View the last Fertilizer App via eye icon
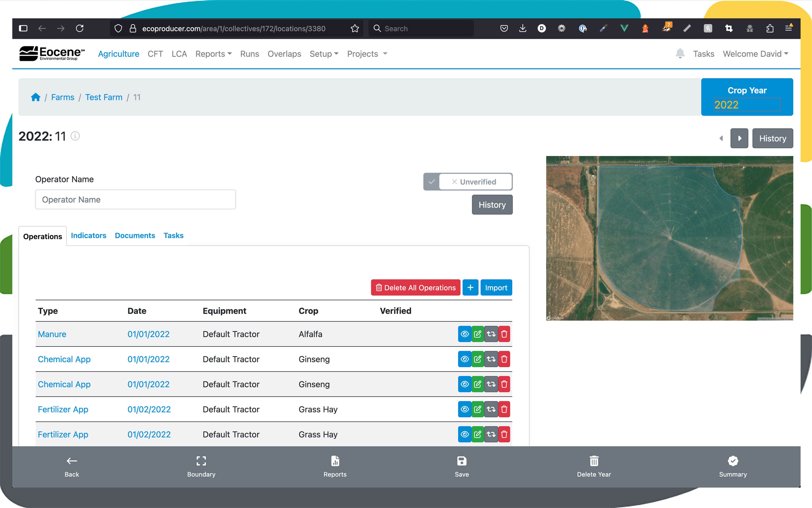This screenshot has width=812, height=508. 464,435
